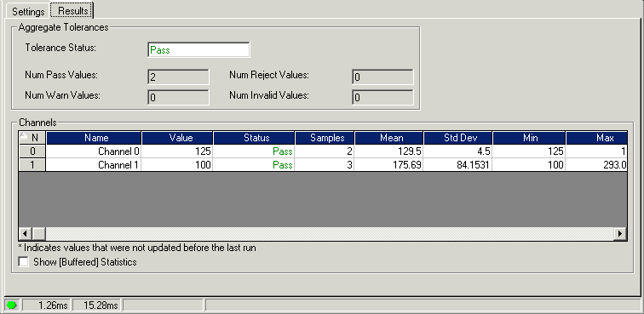Click the 1.26ms status bar entry
Viewport: 644px width, 314px height.
(47, 305)
